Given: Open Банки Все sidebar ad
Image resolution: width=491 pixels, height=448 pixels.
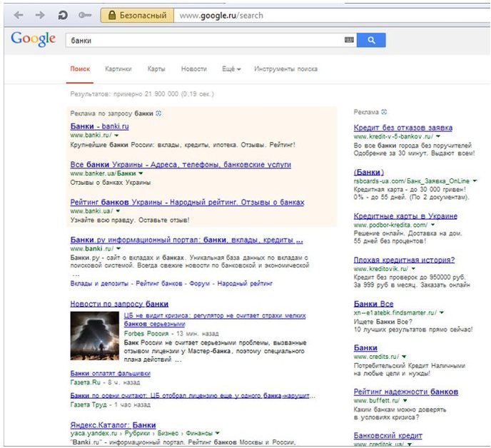Looking at the screenshot, I should (373, 304).
